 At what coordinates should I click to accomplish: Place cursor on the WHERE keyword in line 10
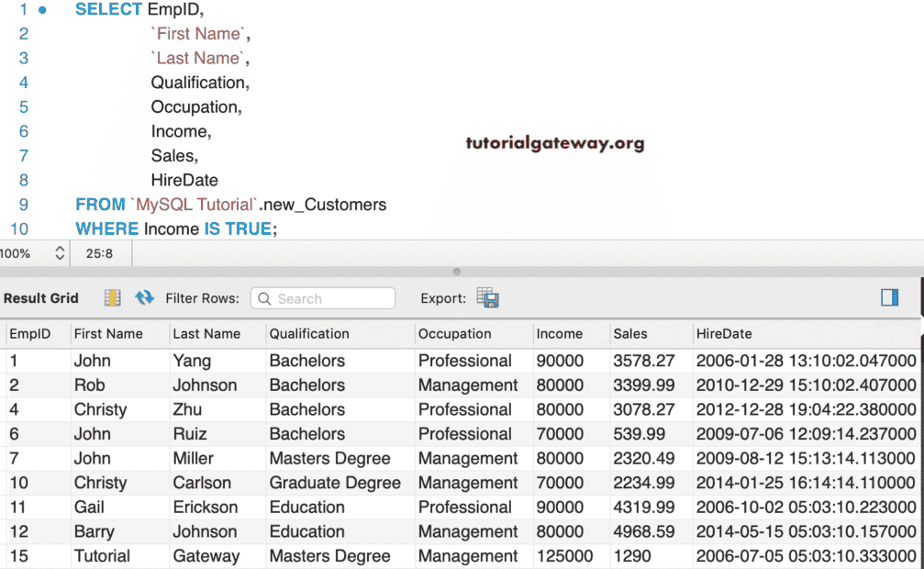pyautogui.click(x=106, y=229)
